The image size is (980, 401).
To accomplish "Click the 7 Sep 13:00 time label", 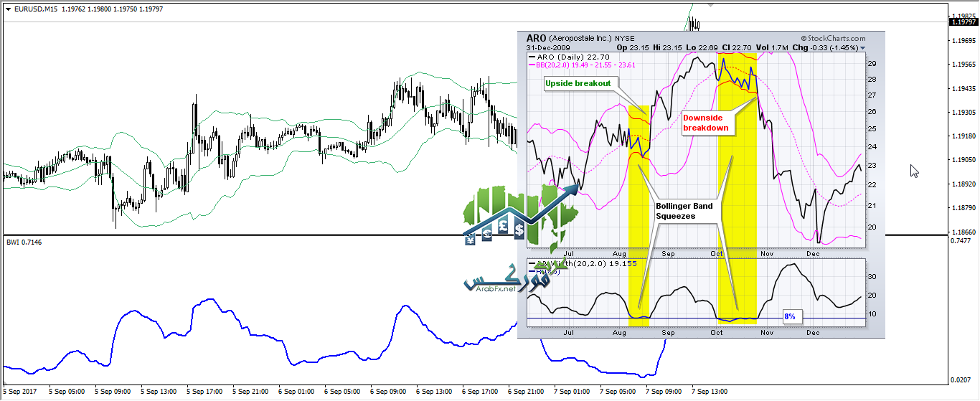I will point(711,392).
